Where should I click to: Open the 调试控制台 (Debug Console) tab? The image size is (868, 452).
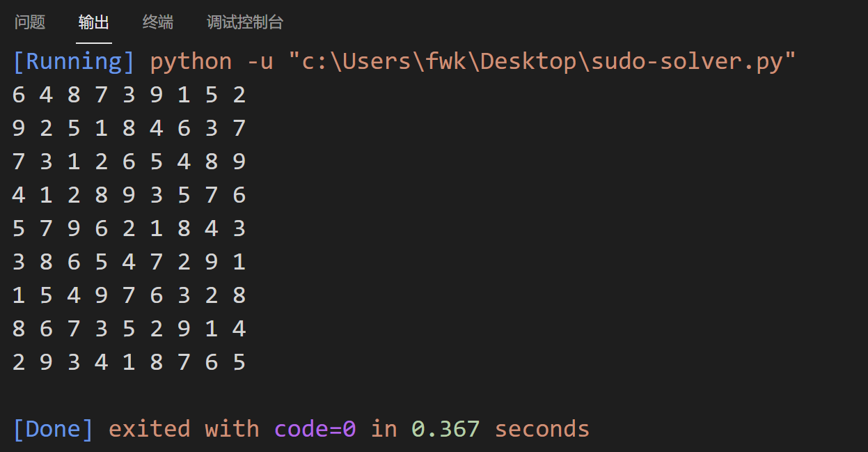(244, 22)
